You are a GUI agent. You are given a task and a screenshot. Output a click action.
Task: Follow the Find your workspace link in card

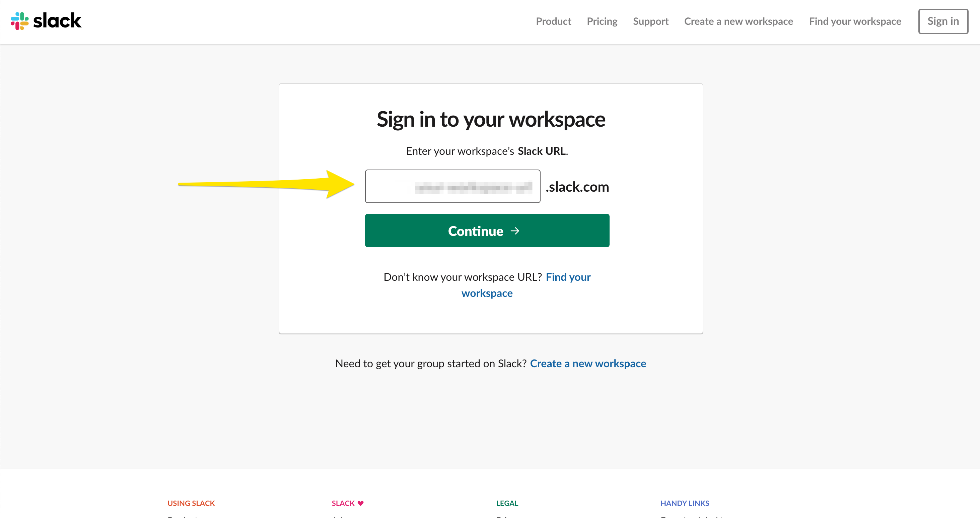pos(526,285)
